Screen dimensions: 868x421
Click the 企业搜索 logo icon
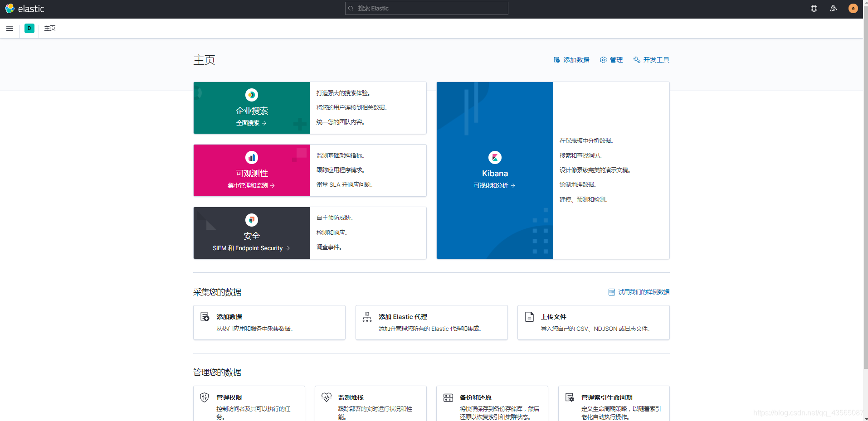click(x=252, y=95)
